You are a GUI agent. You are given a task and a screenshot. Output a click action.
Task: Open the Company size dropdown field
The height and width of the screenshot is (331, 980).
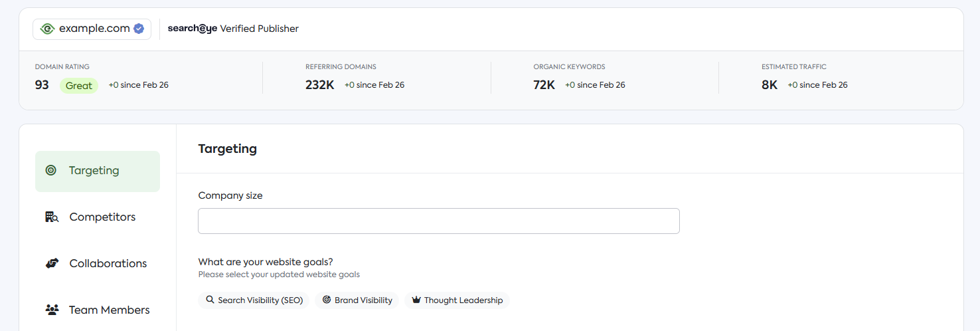[439, 221]
